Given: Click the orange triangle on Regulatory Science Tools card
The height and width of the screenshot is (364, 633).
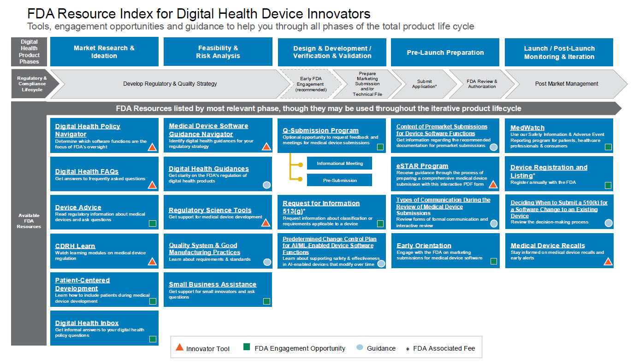Looking at the screenshot, I should tap(266, 223).
